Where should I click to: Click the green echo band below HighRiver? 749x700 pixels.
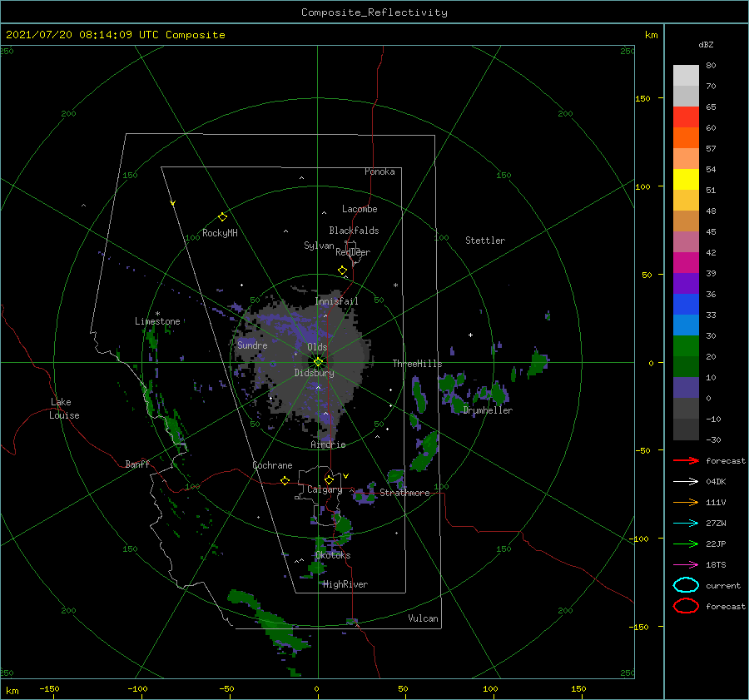point(270,620)
